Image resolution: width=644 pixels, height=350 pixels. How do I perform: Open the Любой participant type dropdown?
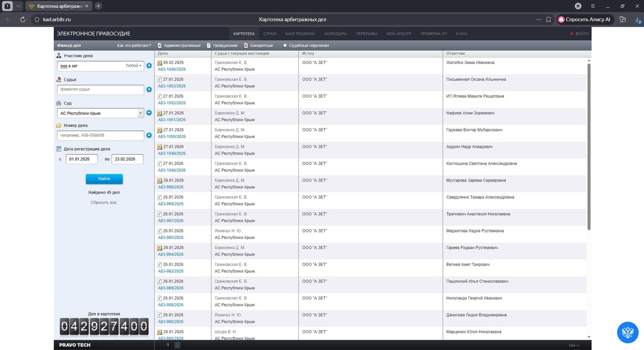tap(134, 65)
